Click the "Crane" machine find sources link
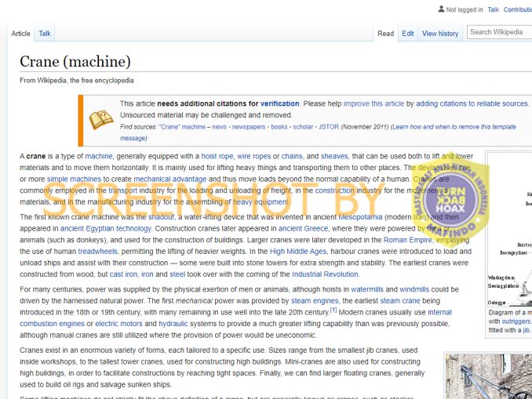Screen dimensions: 532x399 [182, 127]
